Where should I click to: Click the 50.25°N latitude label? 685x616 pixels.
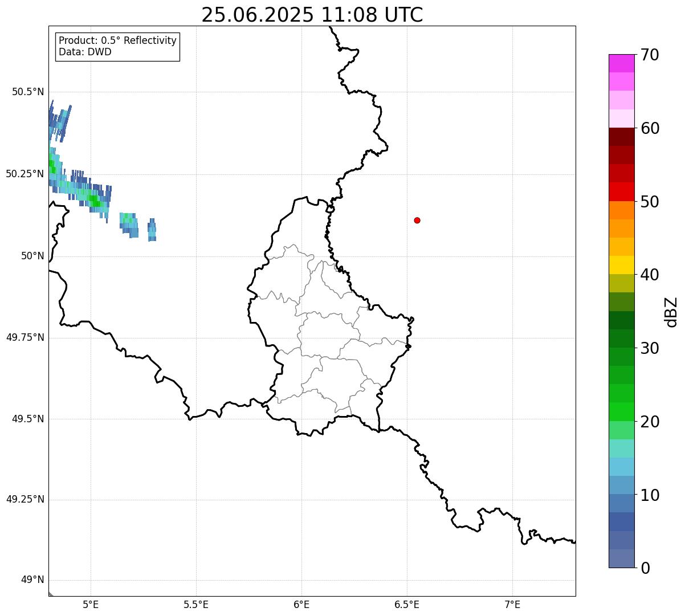[x=25, y=174]
